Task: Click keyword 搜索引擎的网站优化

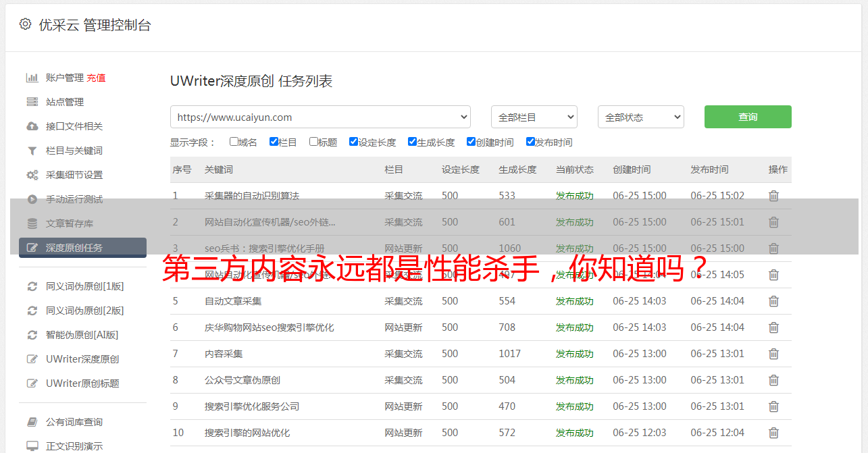Action: pos(247,433)
